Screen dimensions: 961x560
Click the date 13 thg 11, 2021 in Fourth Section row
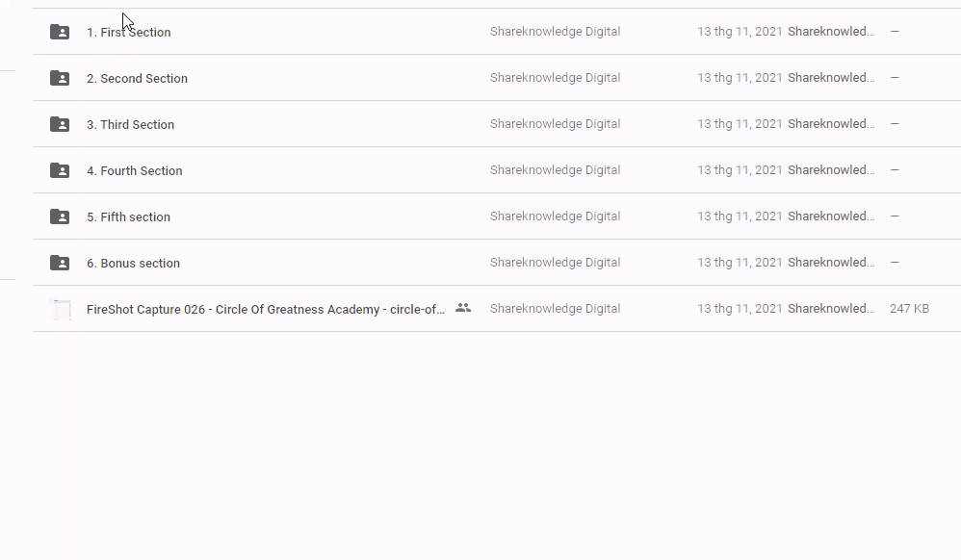pos(740,169)
